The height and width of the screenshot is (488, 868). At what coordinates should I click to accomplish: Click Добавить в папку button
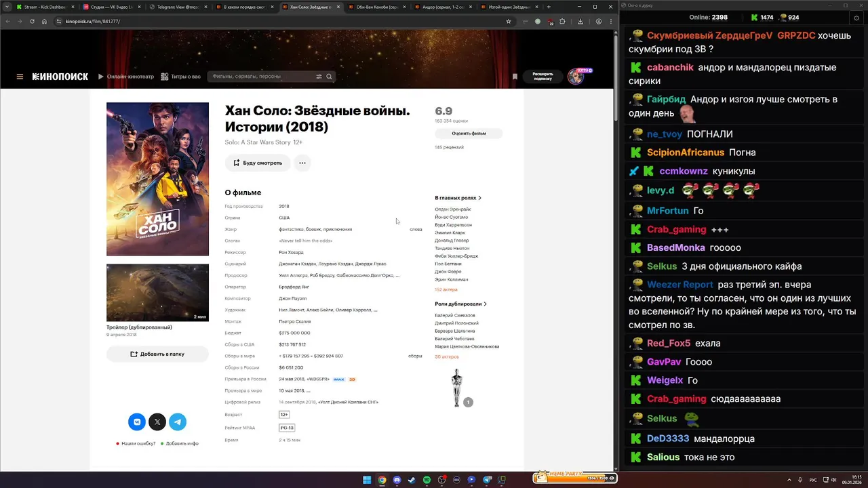point(157,354)
